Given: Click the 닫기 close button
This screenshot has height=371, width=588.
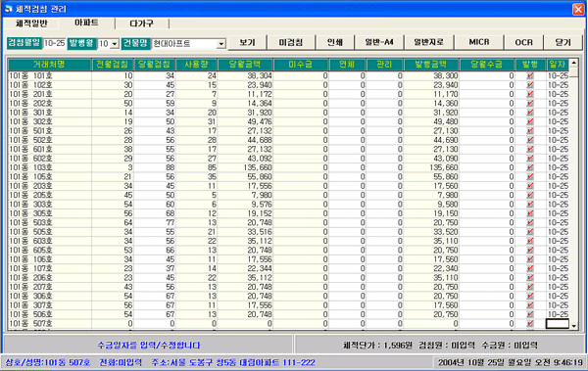Looking at the screenshot, I should (563, 42).
